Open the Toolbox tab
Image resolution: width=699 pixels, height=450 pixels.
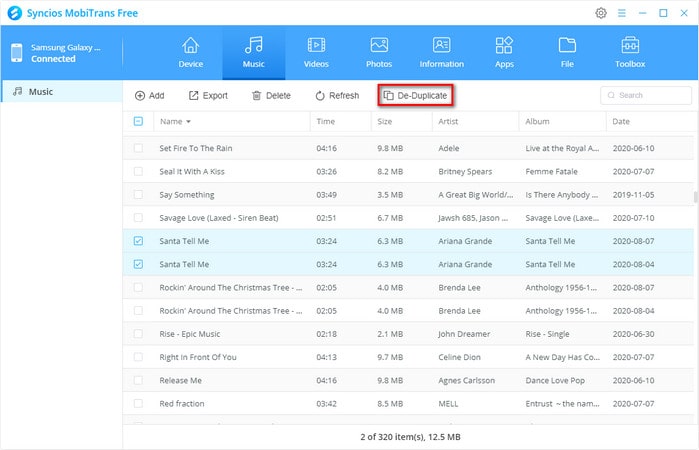[630, 53]
